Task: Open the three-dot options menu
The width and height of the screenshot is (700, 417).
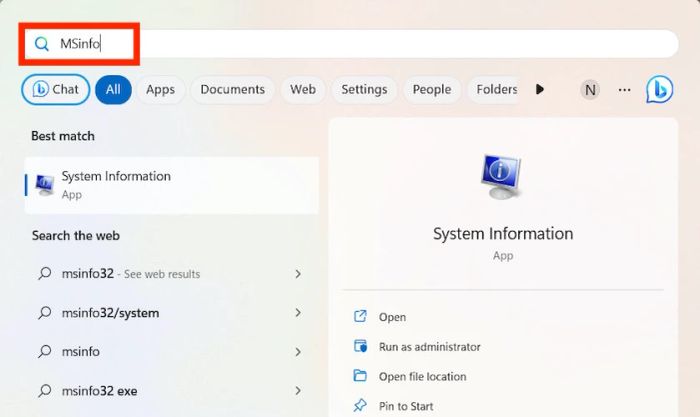Action: [625, 90]
